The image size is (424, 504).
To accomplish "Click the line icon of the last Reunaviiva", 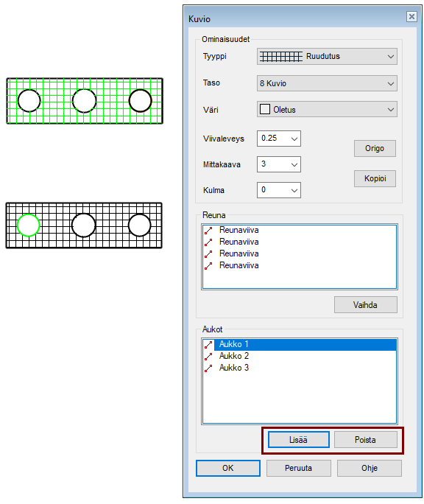I will pos(208,266).
